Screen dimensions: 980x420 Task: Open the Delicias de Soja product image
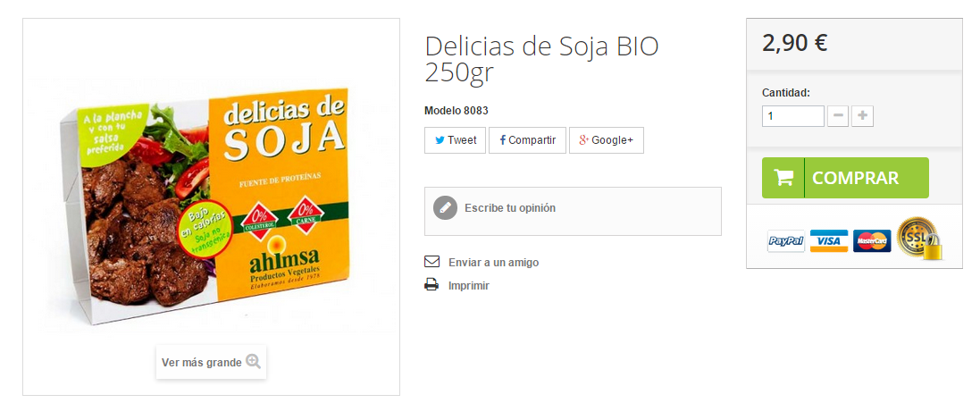pyautogui.click(x=211, y=206)
